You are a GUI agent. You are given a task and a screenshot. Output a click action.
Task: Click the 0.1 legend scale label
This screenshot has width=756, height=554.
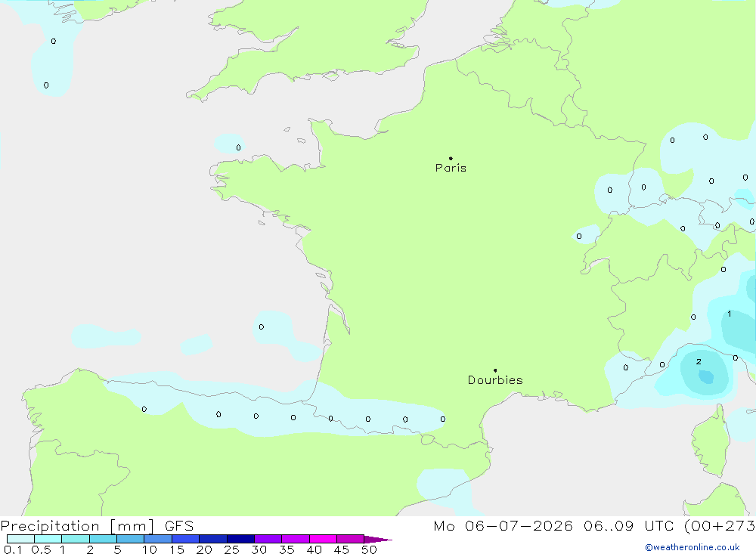(x=13, y=549)
